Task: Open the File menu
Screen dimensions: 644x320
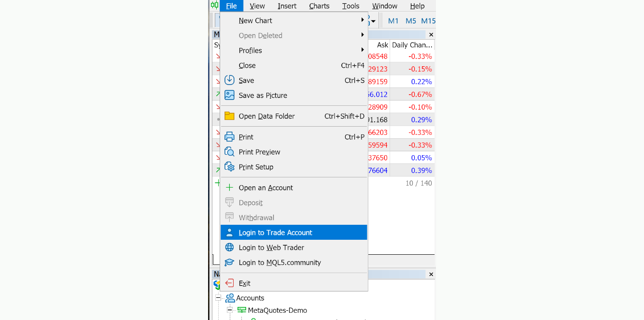Action: pyautogui.click(x=231, y=6)
